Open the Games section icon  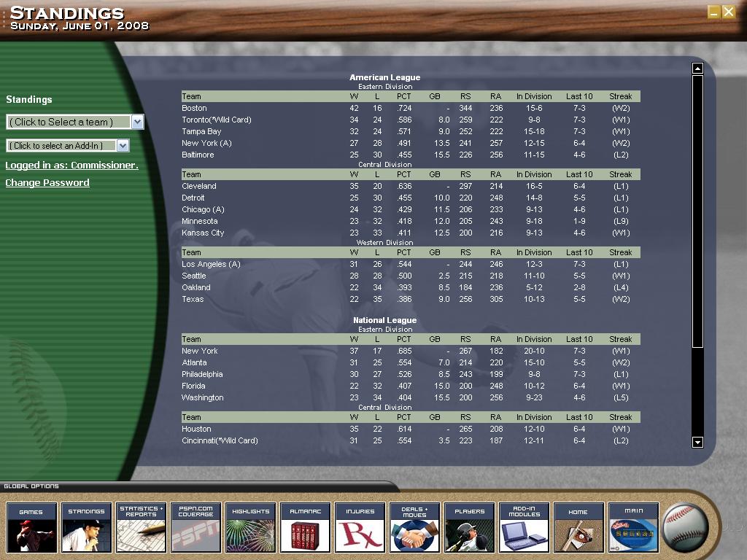tap(31, 527)
